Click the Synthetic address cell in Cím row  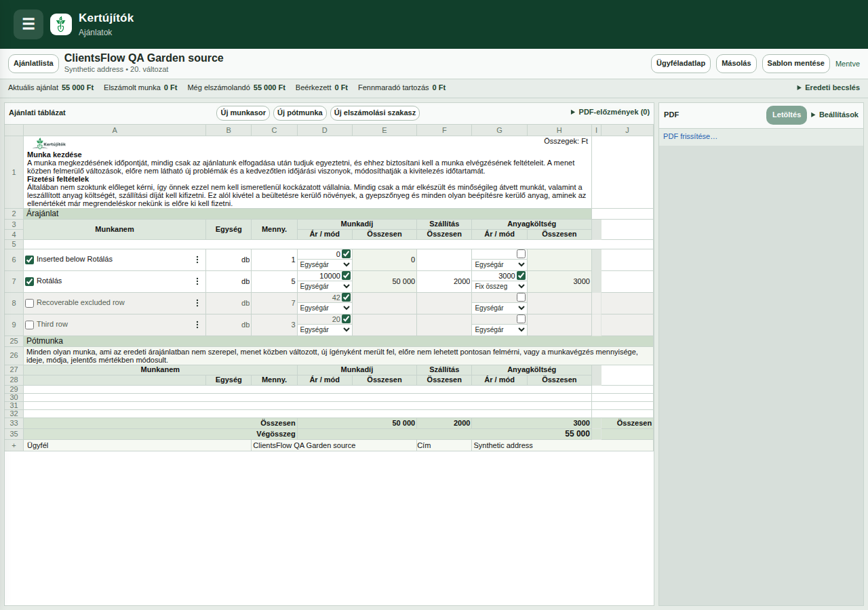tap(562, 445)
